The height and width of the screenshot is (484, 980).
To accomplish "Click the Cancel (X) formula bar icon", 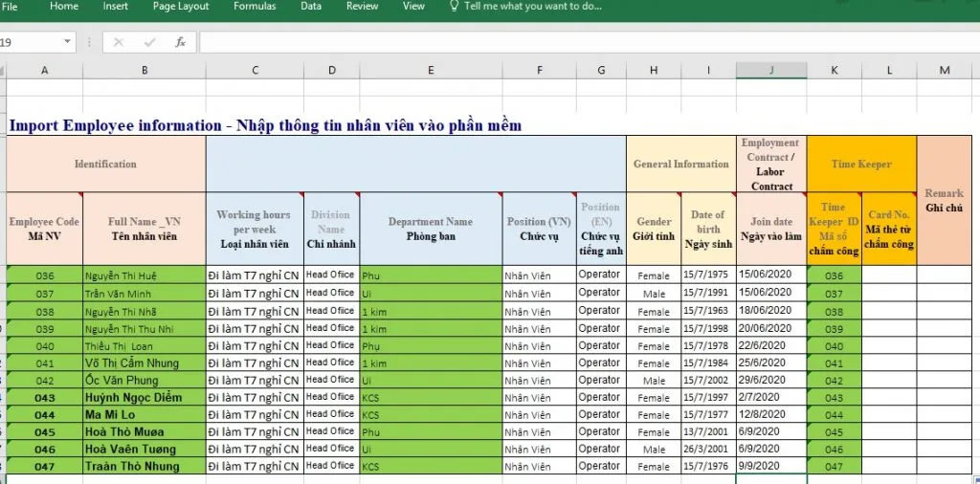I will point(118,42).
